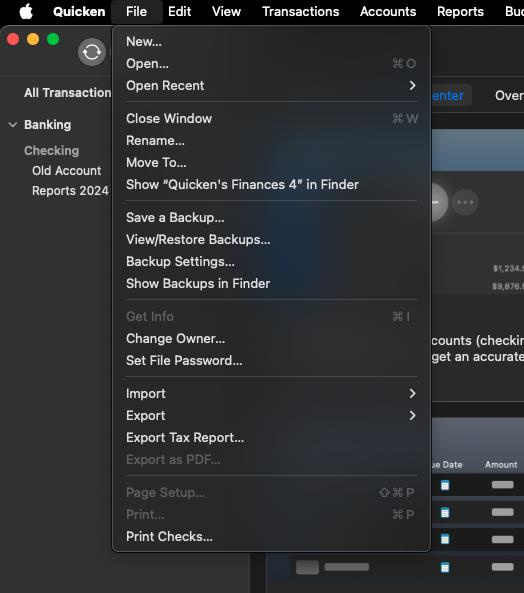Viewport: 524px width, 593px height.
Task: Click the ellipsis more options button
Action: tap(465, 202)
